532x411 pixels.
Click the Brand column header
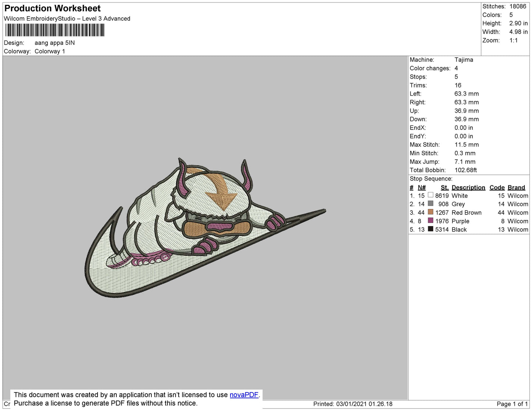pos(516,187)
